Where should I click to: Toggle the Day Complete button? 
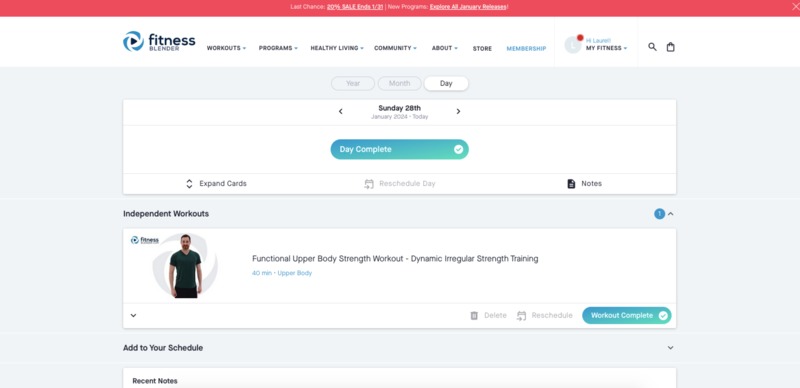(x=399, y=150)
